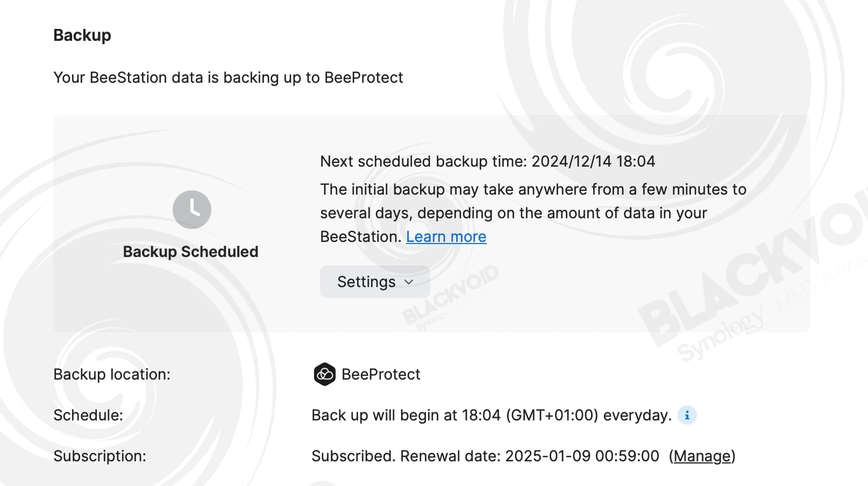Click the BeeStation backing up status sentence
The width and height of the screenshot is (868, 486).
[228, 78]
